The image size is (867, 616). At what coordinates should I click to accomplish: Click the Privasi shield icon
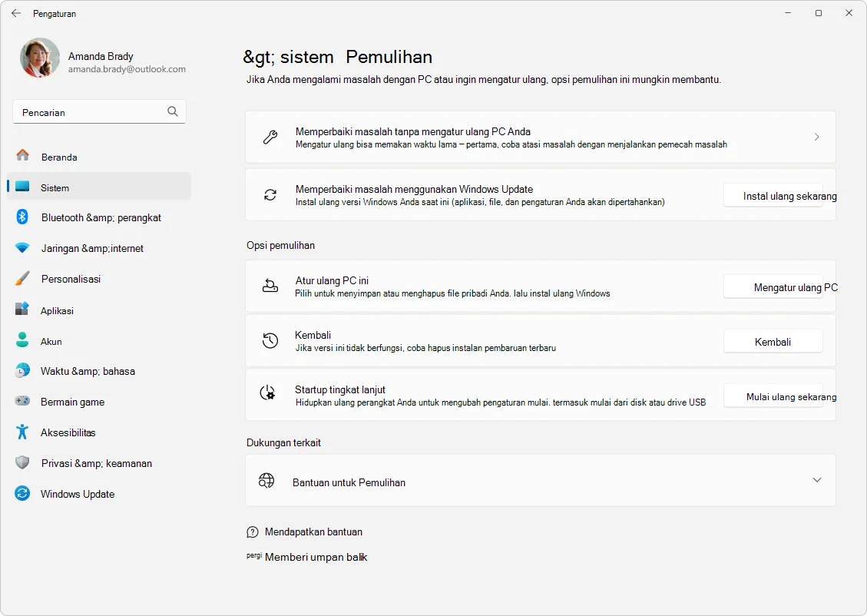pos(22,462)
